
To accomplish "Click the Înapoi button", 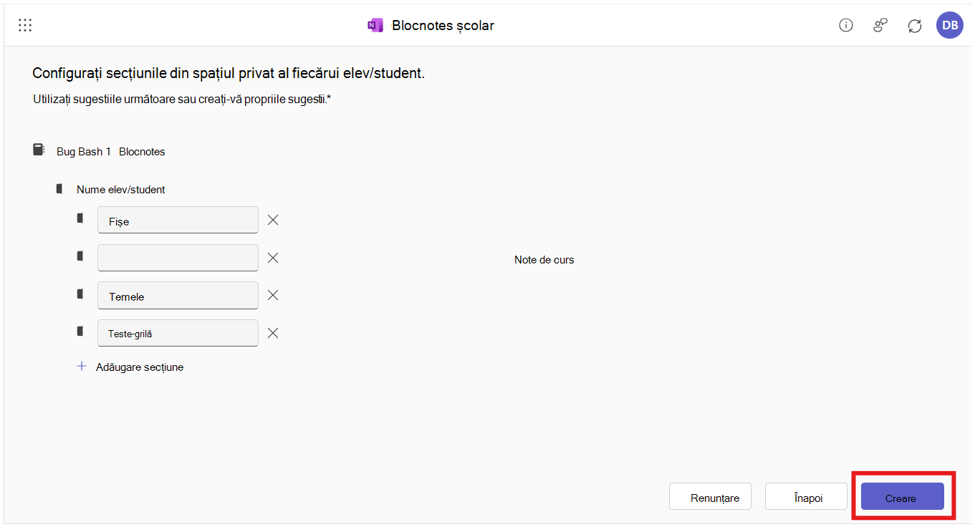I will point(806,496).
